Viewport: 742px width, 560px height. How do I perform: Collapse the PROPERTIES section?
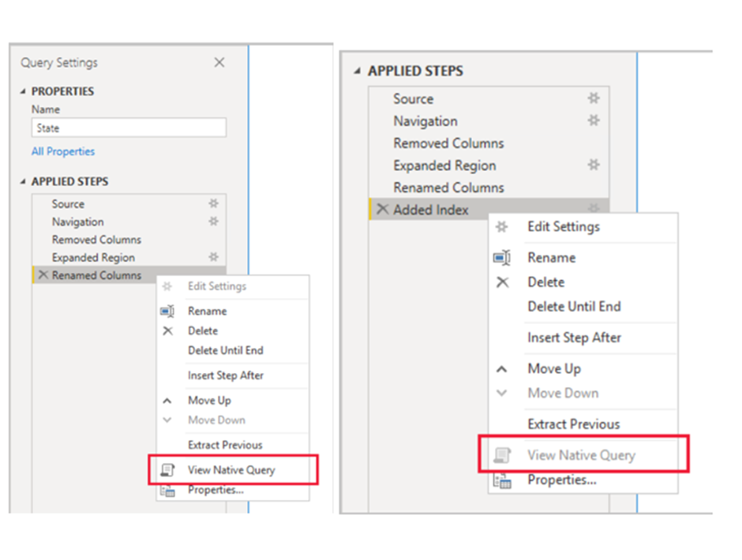[23, 91]
